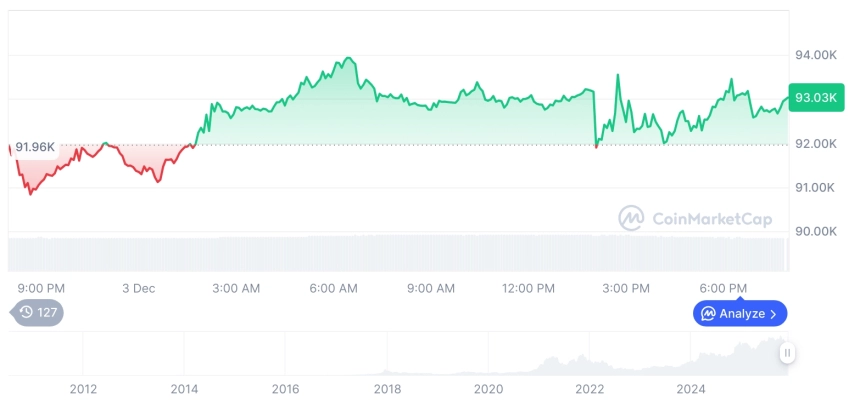Click the 90.00K price axis label
This screenshot has width=860, height=401.
815,231
